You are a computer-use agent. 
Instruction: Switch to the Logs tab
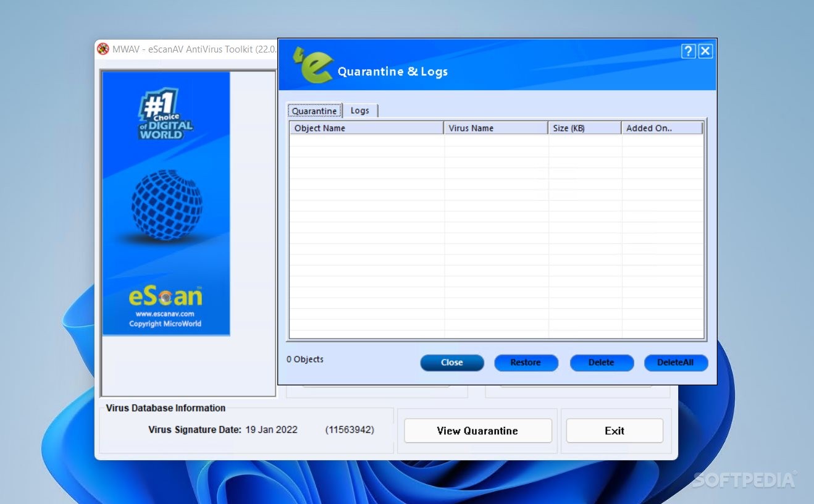[x=359, y=111]
